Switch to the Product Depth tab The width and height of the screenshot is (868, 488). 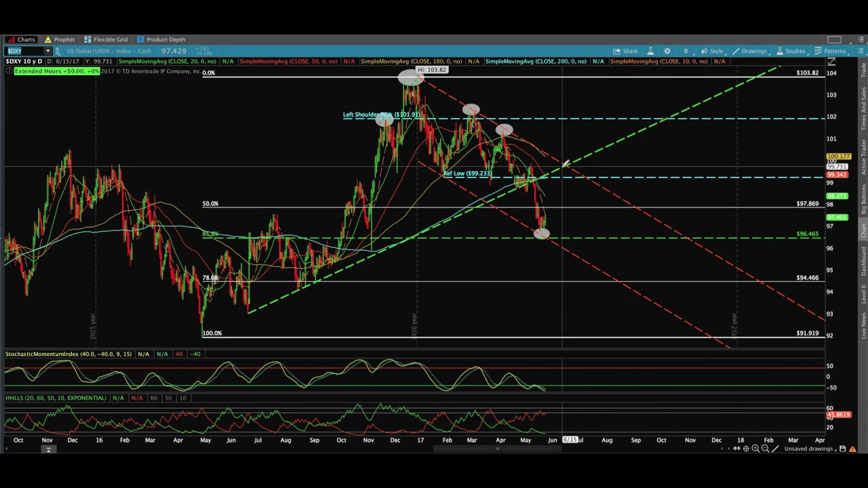(x=161, y=39)
